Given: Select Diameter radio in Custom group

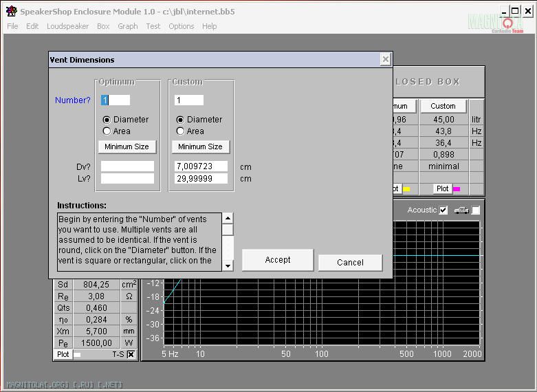Looking at the screenshot, I should pos(180,120).
